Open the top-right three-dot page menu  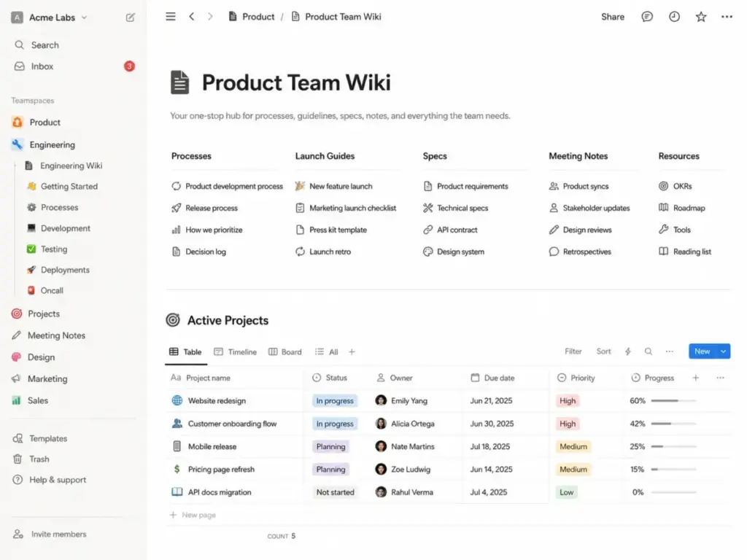click(x=727, y=17)
